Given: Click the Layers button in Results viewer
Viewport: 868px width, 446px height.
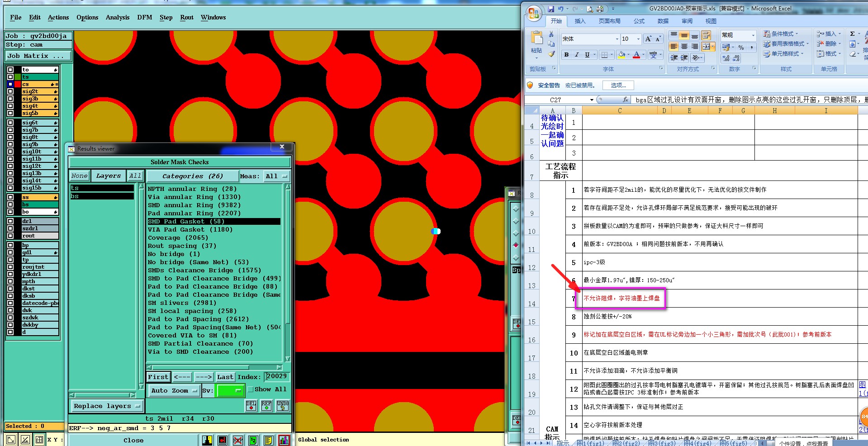Looking at the screenshot, I should click(109, 176).
